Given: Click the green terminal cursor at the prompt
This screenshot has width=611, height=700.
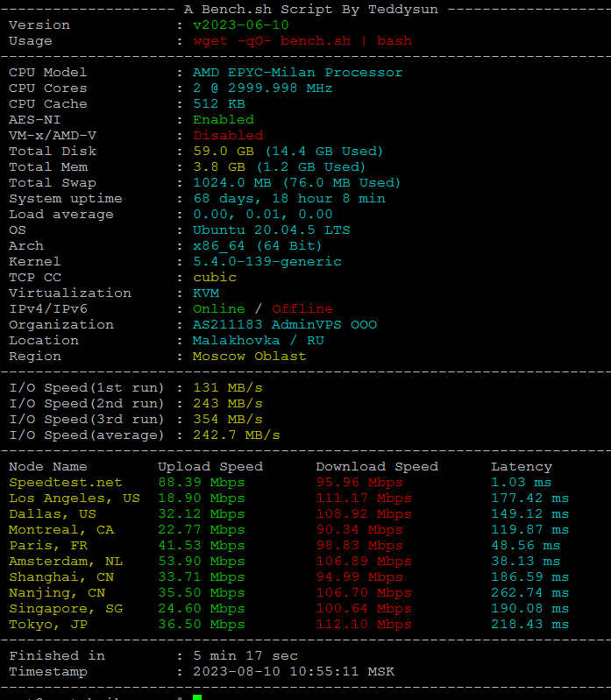Looking at the screenshot, I should click(x=197, y=696).
